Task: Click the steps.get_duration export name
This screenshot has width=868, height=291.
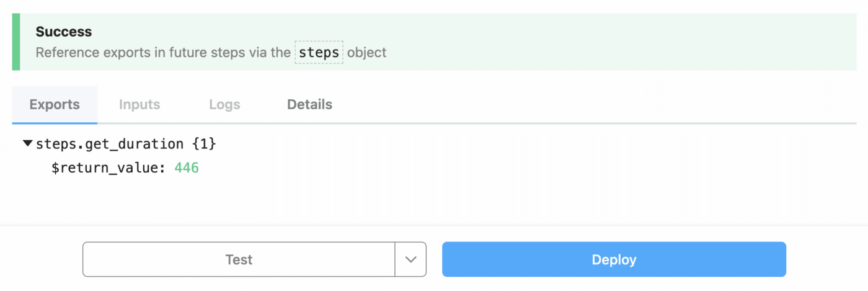Action: 110,144
